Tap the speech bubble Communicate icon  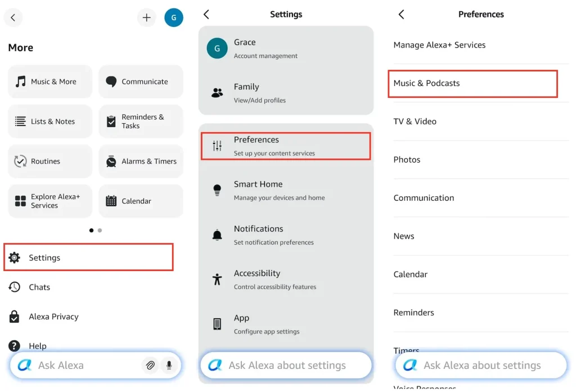[x=111, y=81]
